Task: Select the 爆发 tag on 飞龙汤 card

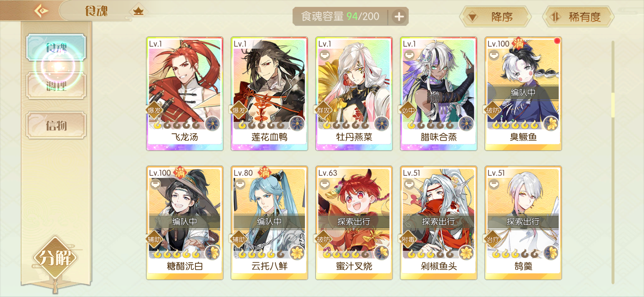Action: 154,110
